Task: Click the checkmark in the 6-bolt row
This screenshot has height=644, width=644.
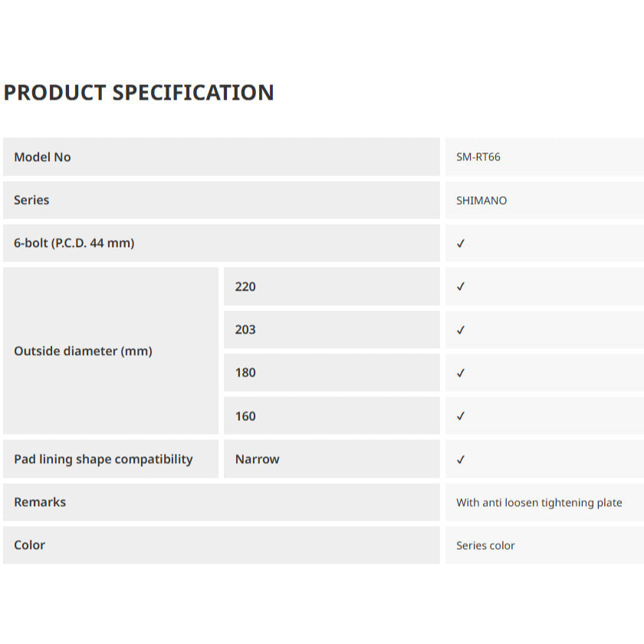Action: (x=461, y=244)
